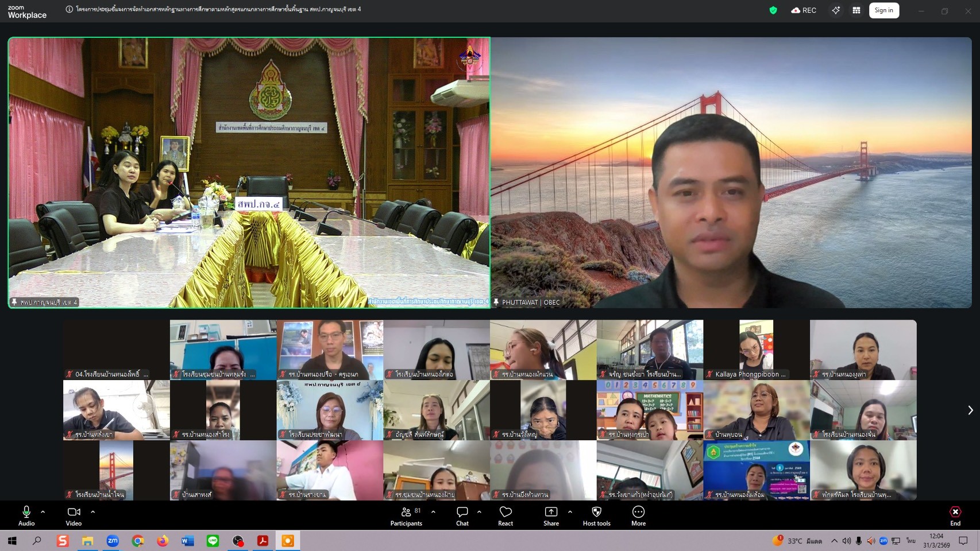Open LINE app from the taskbar
Screen dimensions: 980x551
coord(213,541)
